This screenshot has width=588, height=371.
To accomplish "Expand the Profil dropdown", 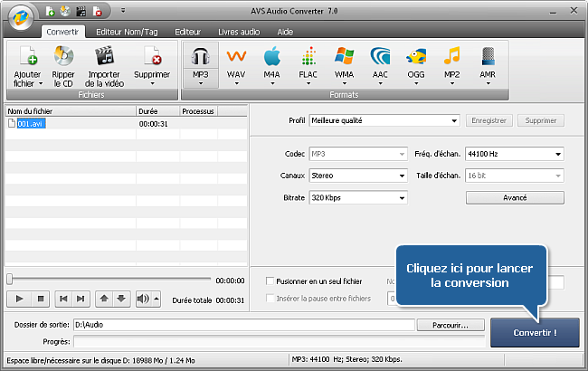I will 384,119.
